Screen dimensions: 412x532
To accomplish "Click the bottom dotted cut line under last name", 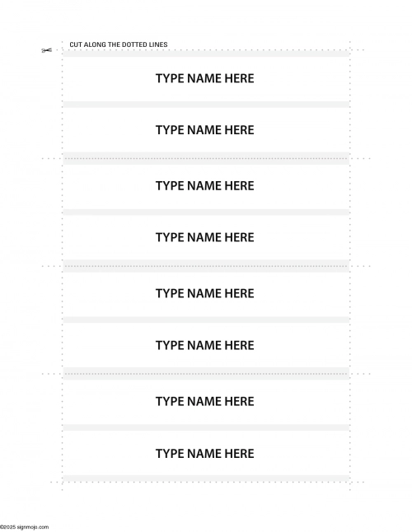I will (207, 482).
